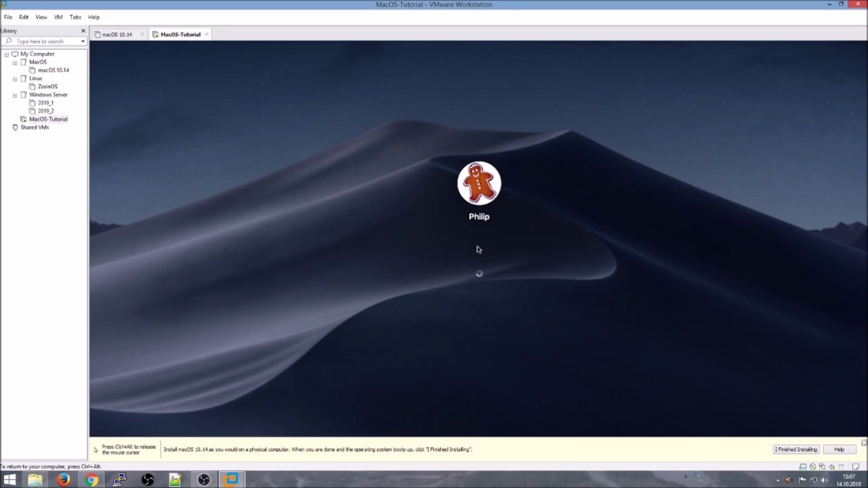
Task: Select macOS 10.14 VM in library
Action: pyautogui.click(x=54, y=70)
